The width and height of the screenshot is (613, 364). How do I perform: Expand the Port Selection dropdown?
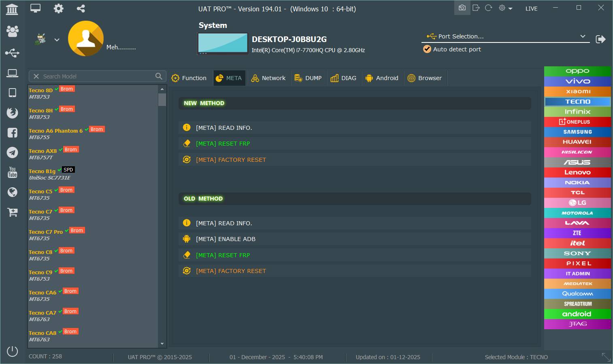click(583, 36)
